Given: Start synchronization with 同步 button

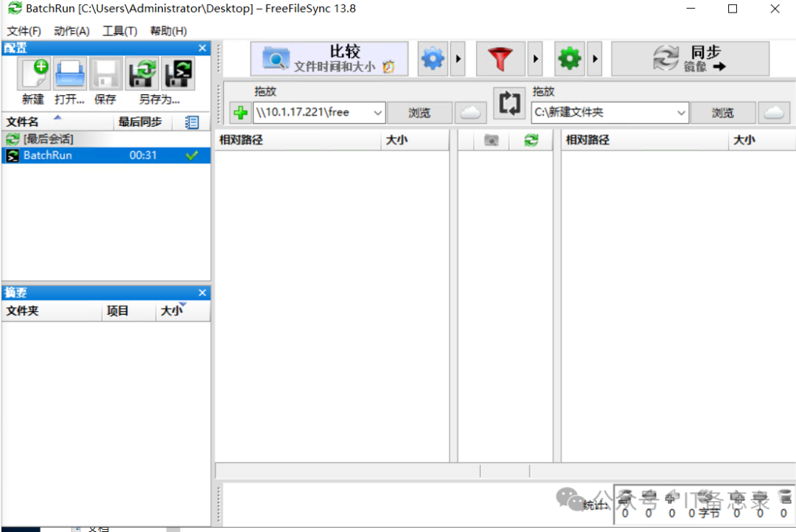Looking at the screenshot, I should point(690,59).
